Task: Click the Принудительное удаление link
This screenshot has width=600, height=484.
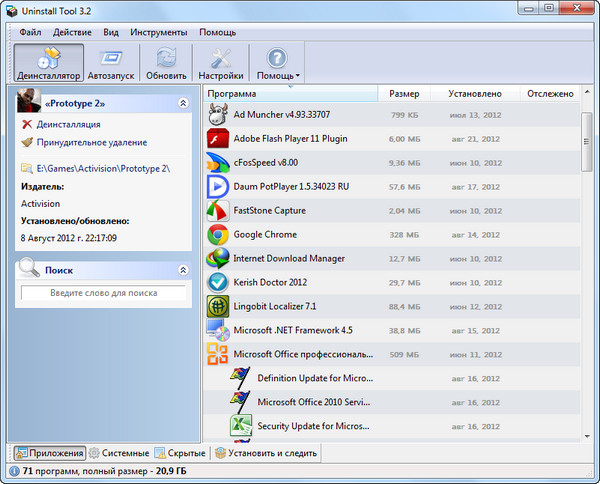Action: (91, 142)
